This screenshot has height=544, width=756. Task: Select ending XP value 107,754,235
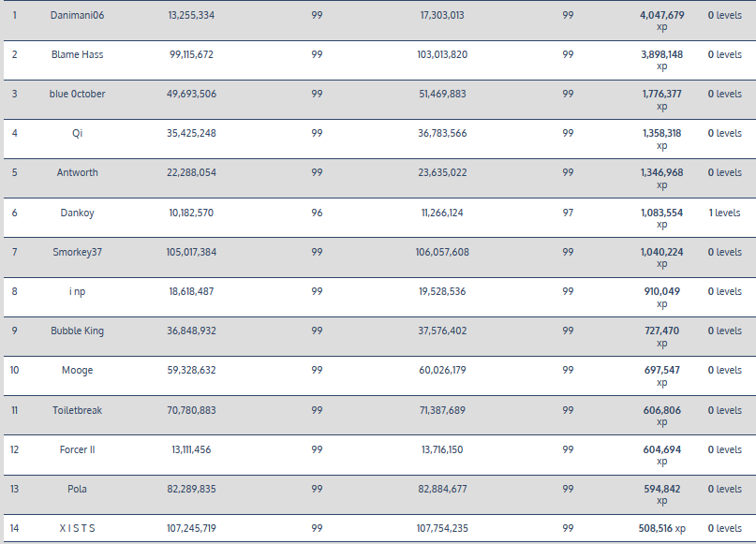tap(442, 528)
